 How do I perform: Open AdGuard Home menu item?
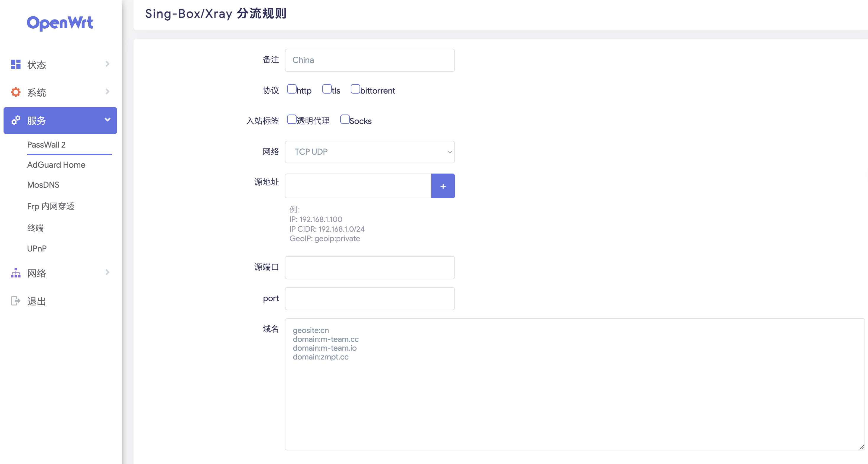56,165
